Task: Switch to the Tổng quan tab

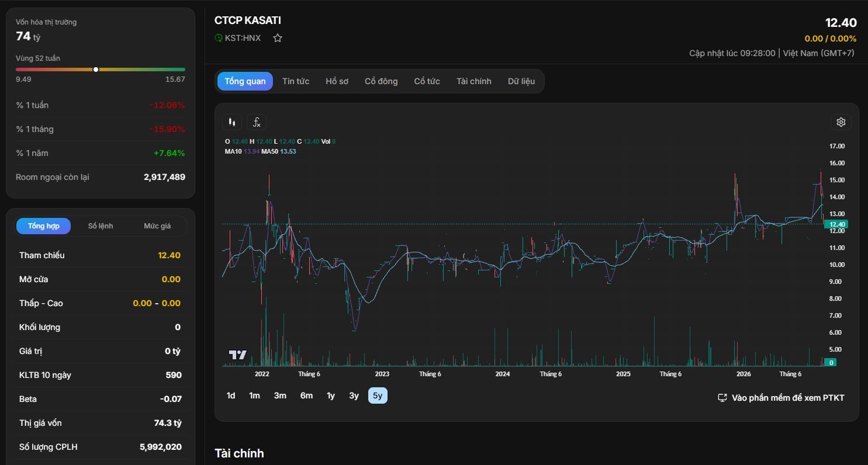Action: [x=245, y=81]
